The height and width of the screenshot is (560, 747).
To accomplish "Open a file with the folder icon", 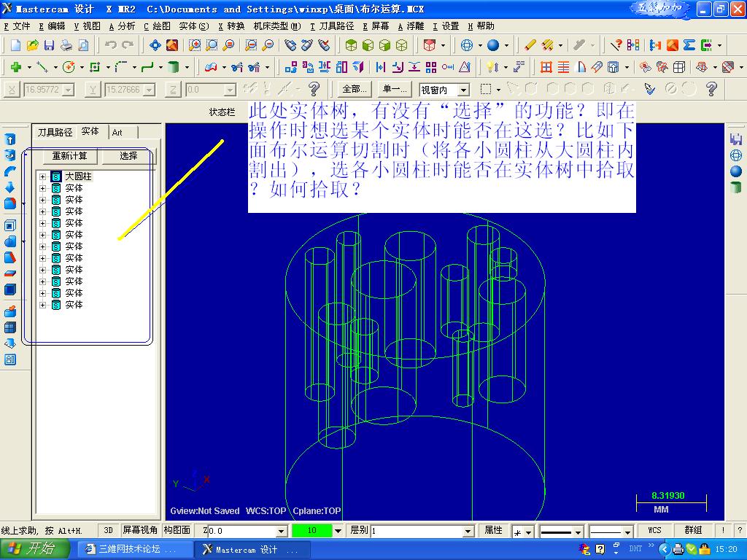I will tap(32, 45).
